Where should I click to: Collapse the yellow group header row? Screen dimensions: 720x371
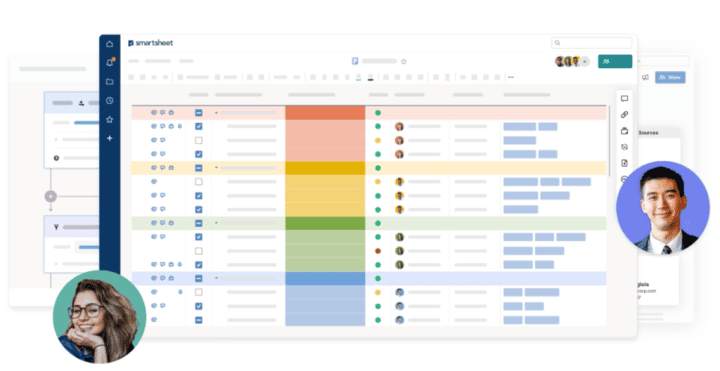[x=216, y=168]
